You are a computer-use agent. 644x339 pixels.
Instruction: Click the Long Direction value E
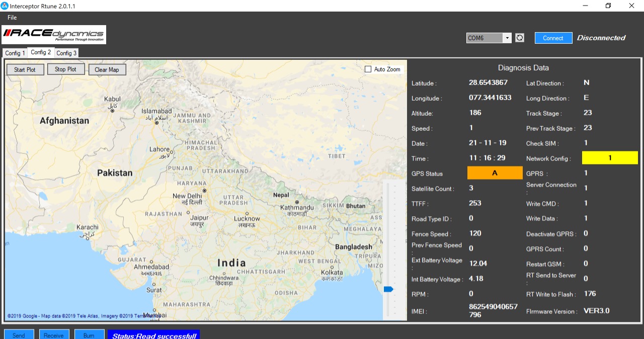click(x=586, y=98)
